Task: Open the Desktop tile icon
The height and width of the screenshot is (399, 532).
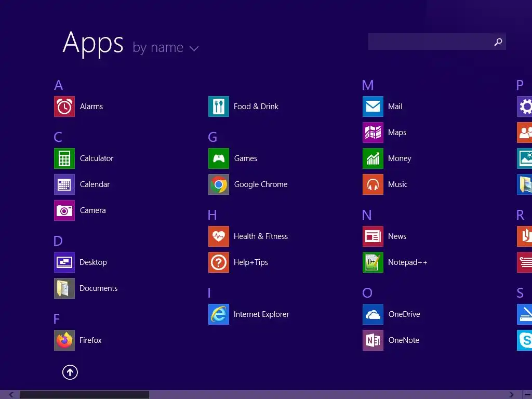Action: pos(64,262)
